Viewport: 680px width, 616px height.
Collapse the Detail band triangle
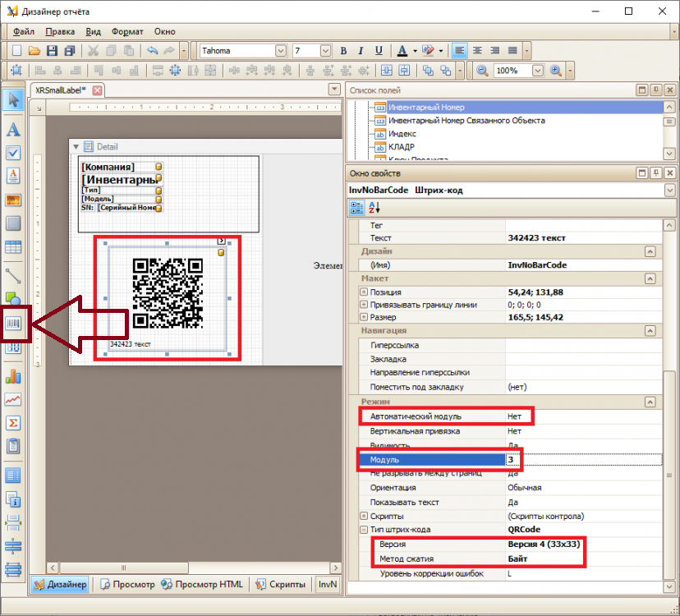pyautogui.click(x=76, y=147)
